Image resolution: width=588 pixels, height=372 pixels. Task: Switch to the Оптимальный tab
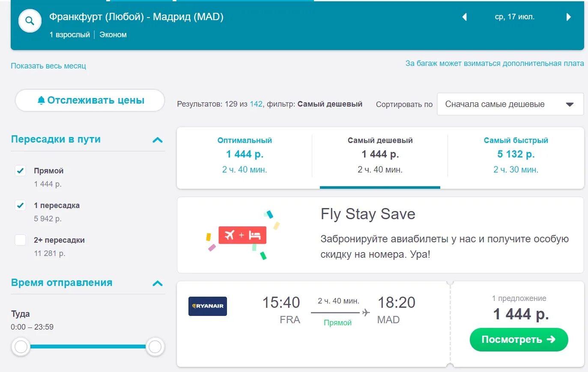point(245,155)
